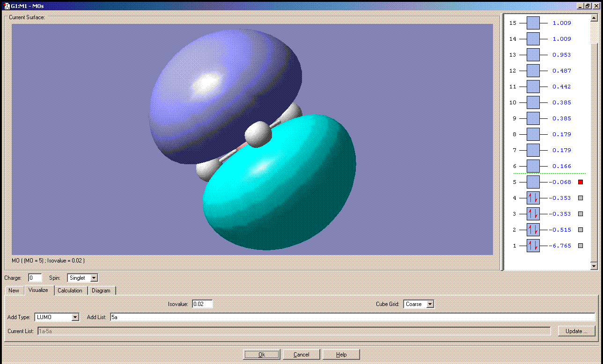Switch to the New tab
The height and width of the screenshot is (364, 603).
[14, 291]
